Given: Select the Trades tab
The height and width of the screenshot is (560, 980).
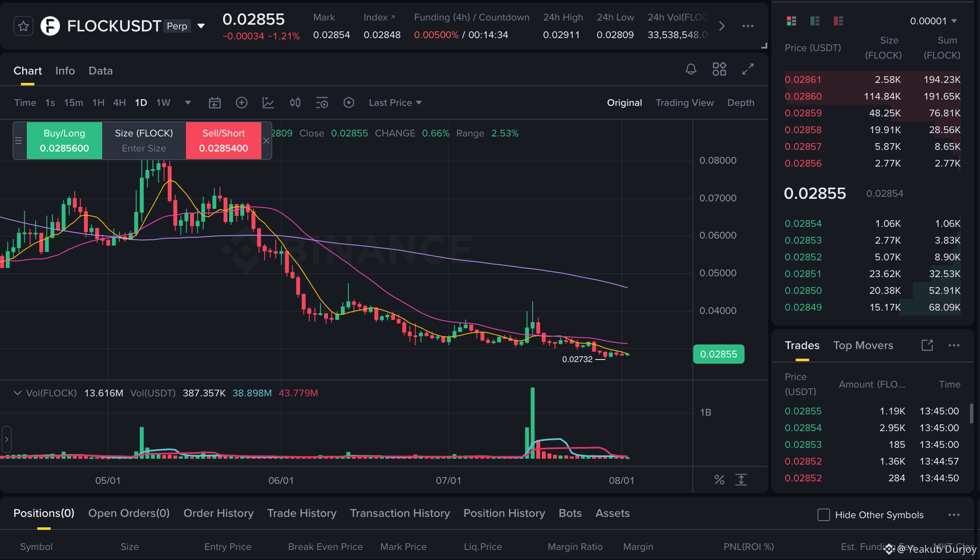Looking at the screenshot, I should tap(802, 345).
